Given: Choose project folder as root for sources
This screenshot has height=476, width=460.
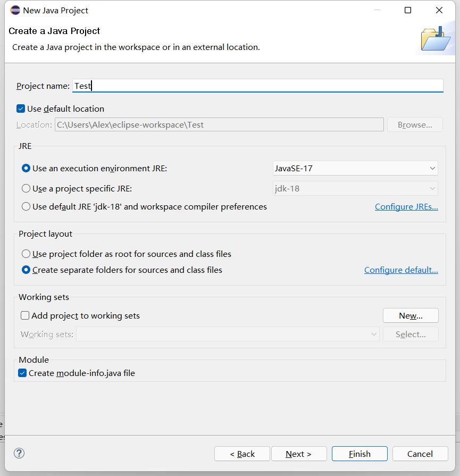Looking at the screenshot, I should 26,254.
